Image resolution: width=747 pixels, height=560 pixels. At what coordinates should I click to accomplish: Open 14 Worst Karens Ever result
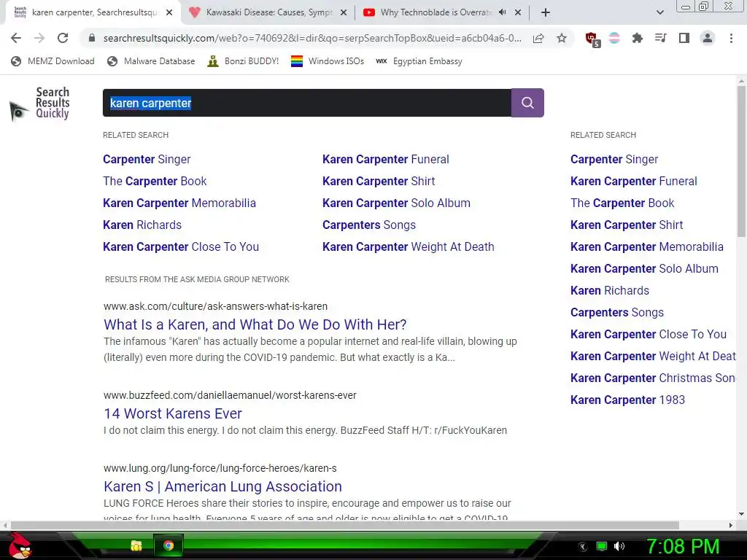[173, 413]
